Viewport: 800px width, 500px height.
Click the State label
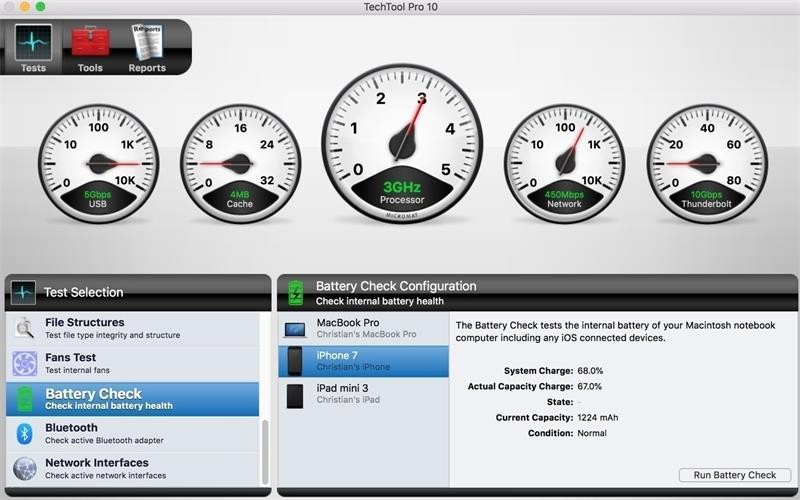tap(560, 402)
